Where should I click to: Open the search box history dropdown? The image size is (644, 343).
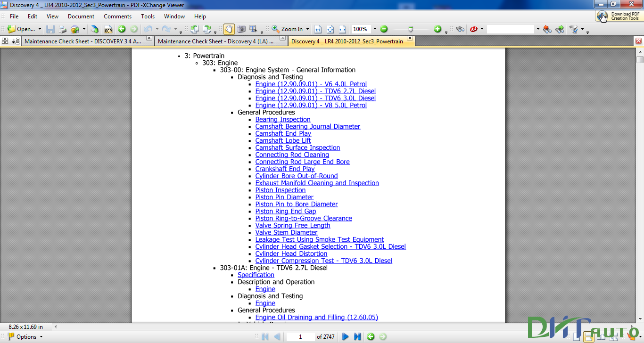click(537, 29)
